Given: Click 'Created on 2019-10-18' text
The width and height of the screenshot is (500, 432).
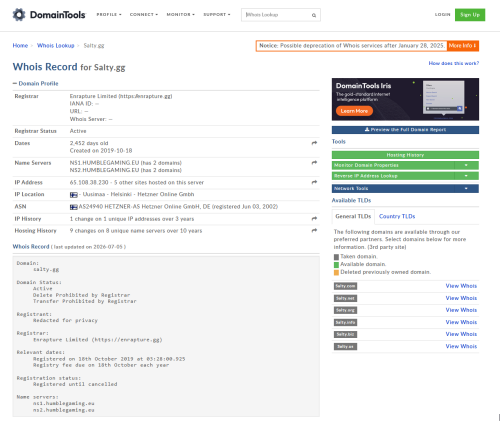Looking at the screenshot, I should (101, 151).
